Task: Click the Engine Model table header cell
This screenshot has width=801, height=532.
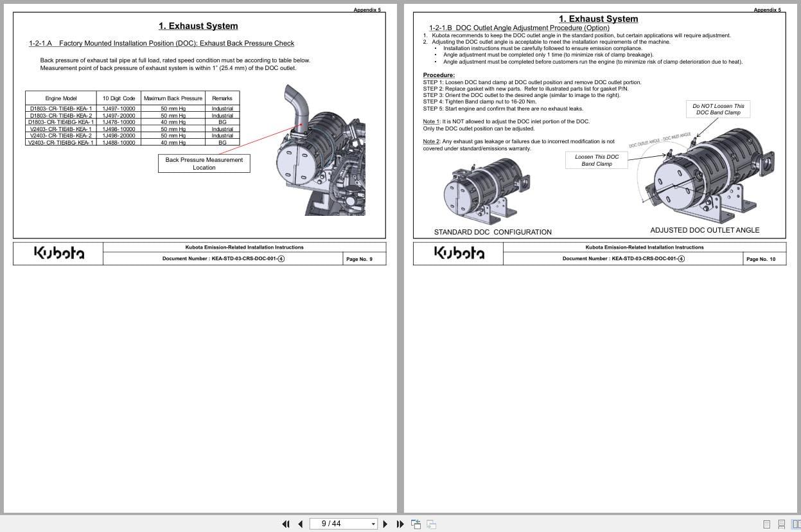Action: pyautogui.click(x=60, y=98)
